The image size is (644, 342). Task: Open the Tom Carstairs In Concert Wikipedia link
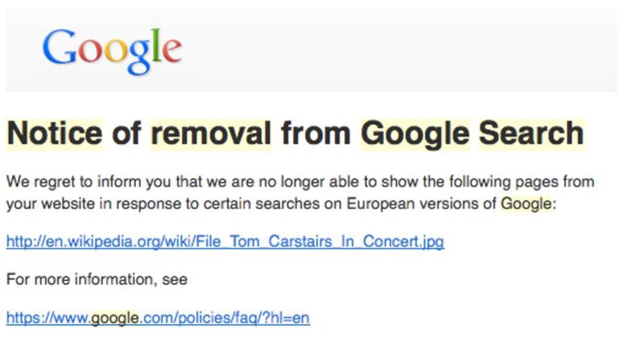[225, 241]
